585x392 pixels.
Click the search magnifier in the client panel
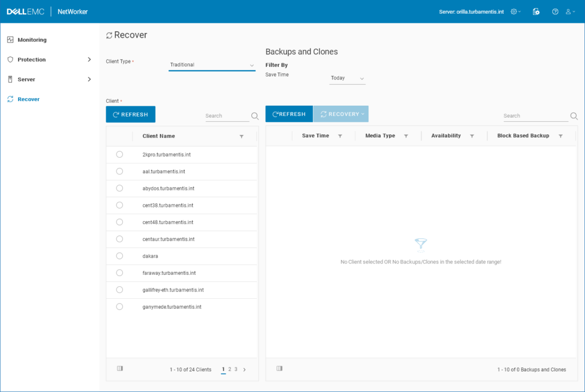tap(255, 115)
